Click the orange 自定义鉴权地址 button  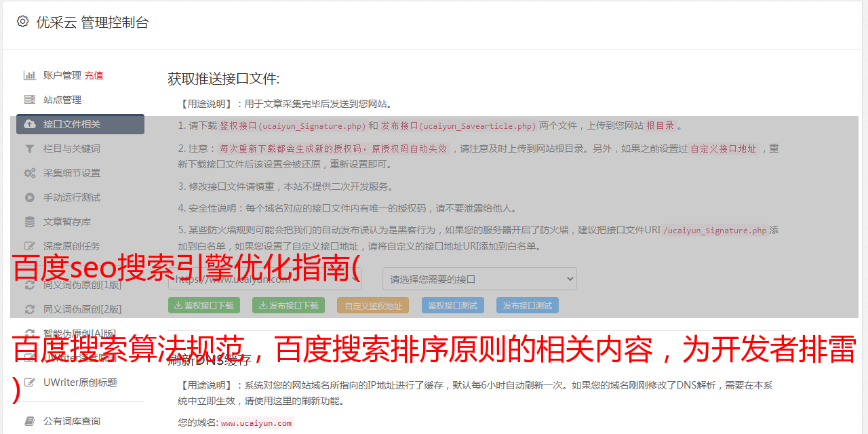click(x=373, y=305)
